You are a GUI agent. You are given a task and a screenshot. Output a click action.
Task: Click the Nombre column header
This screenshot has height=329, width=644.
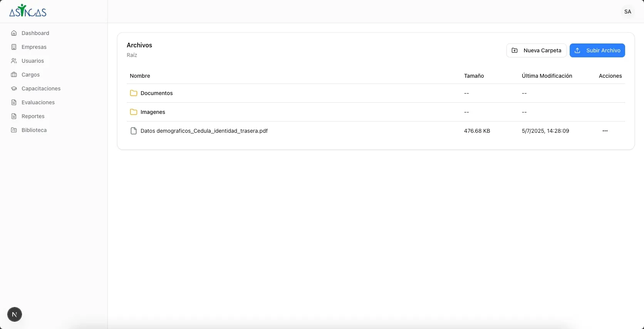tap(140, 76)
